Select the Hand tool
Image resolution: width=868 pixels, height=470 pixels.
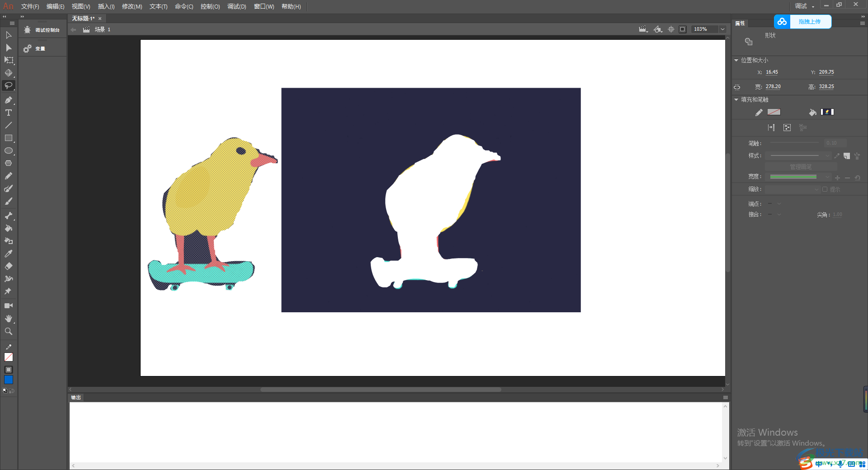tap(9, 319)
